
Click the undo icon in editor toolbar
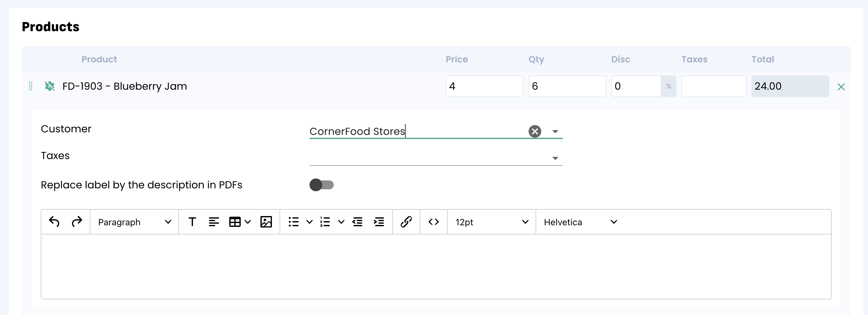(54, 222)
